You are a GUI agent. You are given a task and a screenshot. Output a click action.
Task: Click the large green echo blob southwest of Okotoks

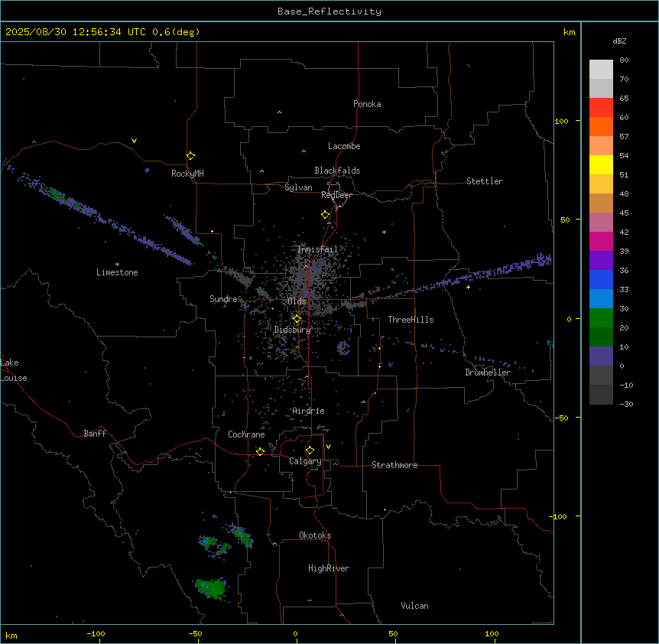212,588
